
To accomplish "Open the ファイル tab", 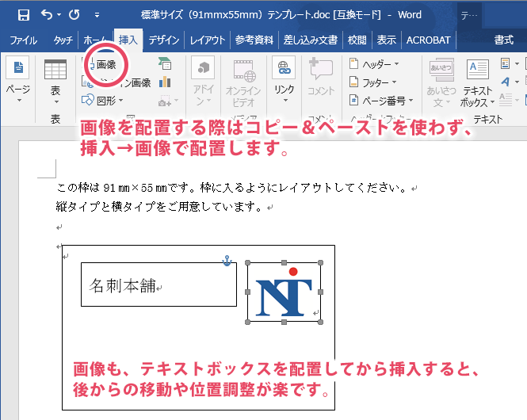I will pyautogui.click(x=23, y=40).
